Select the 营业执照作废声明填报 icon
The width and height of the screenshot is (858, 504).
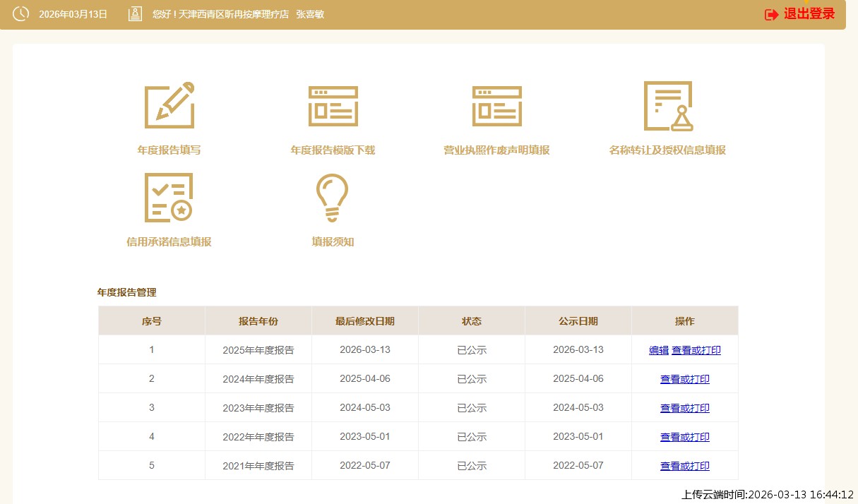pyautogui.click(x=496, y=106)
